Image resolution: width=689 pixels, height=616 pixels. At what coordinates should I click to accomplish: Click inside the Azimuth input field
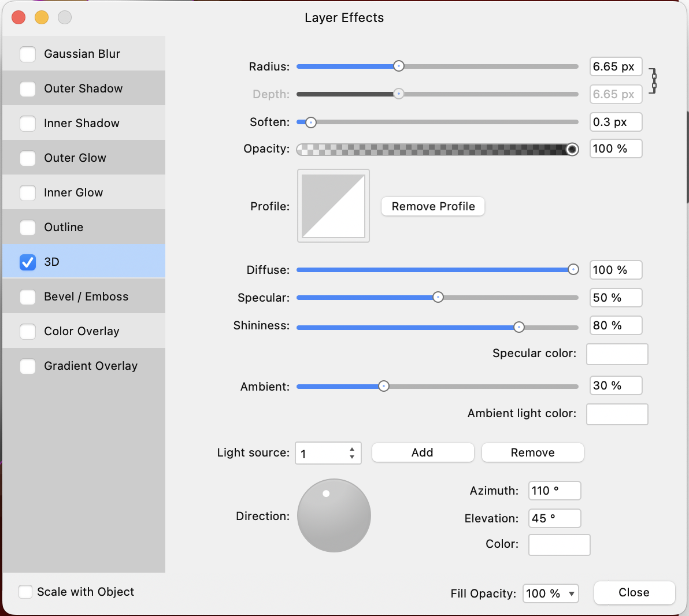coord(553,490)
